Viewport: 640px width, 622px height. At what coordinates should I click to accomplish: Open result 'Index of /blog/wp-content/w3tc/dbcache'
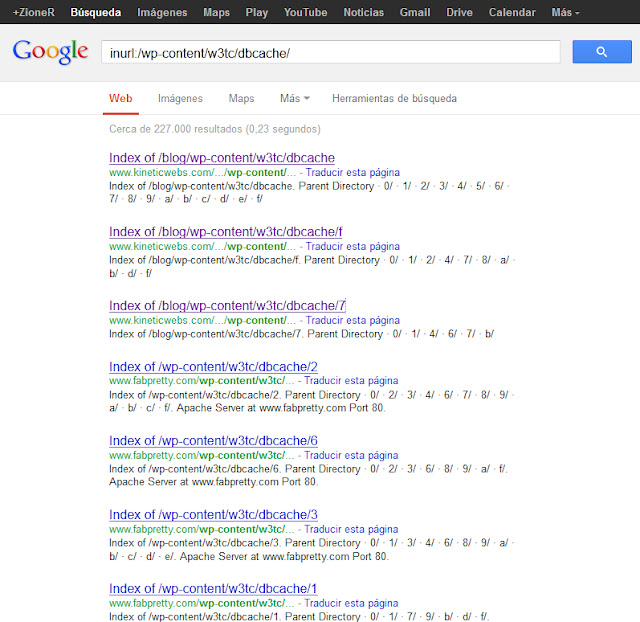(222, 158)
